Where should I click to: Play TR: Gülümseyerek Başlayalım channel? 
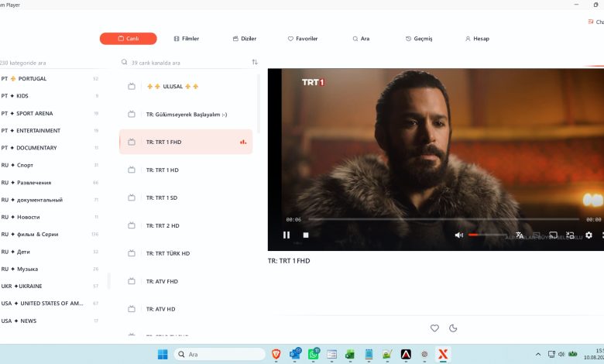click(186, 115)
